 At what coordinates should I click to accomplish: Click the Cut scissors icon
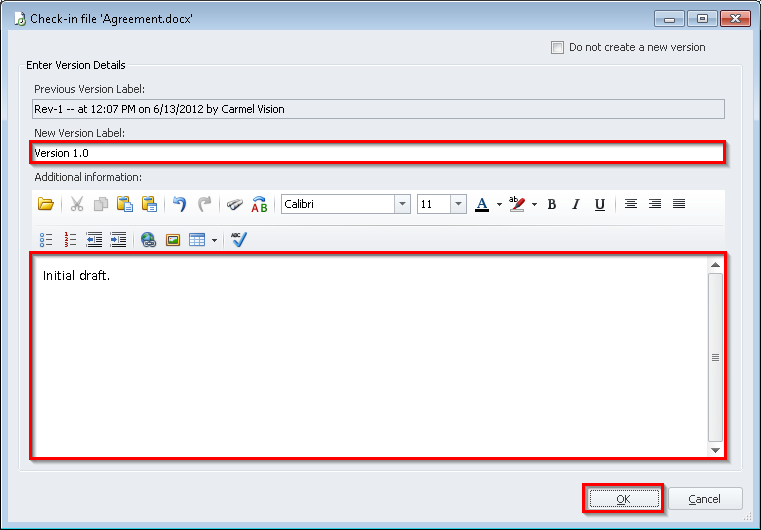point(76,204)
